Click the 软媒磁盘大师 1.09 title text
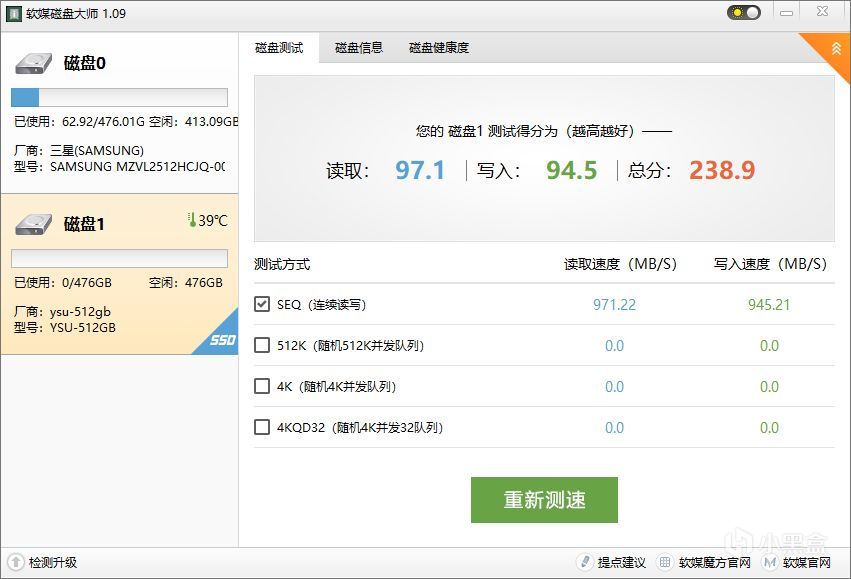This screenshot has height=579, width=851. point(76,14)
